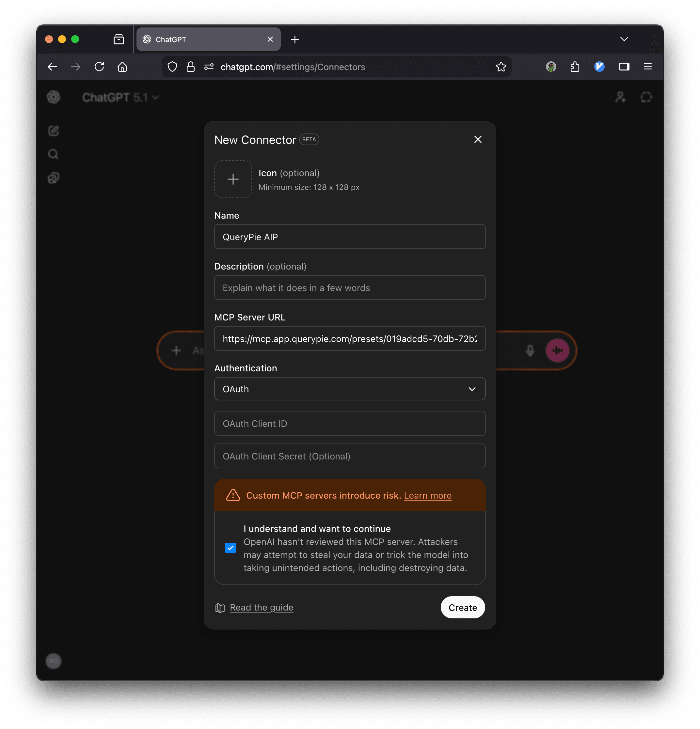Viewport: 700px width, 729px height.
Task: Uncheck 'I understand and want to continue'
Action: coord(231,548)
